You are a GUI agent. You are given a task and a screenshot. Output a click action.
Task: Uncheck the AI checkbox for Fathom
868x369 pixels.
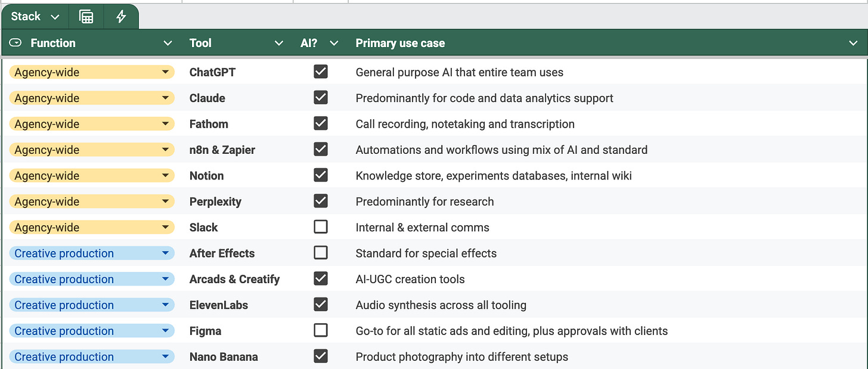(321, 123)
